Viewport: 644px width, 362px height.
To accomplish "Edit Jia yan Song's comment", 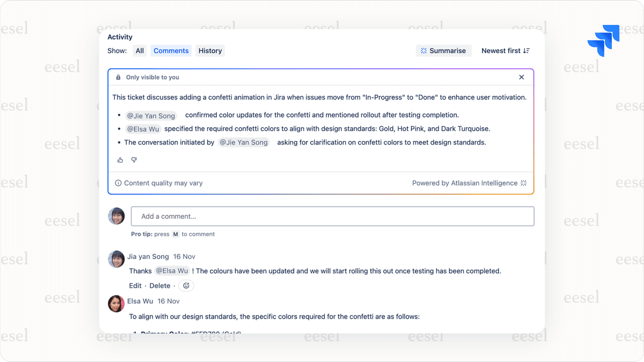I will click(x=135, y=285).
